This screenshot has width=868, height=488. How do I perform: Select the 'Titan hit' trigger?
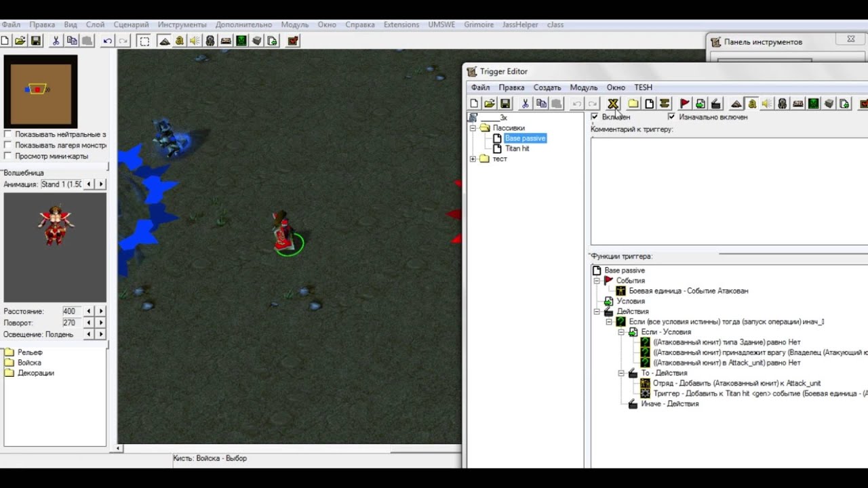(x=517, y=148)
